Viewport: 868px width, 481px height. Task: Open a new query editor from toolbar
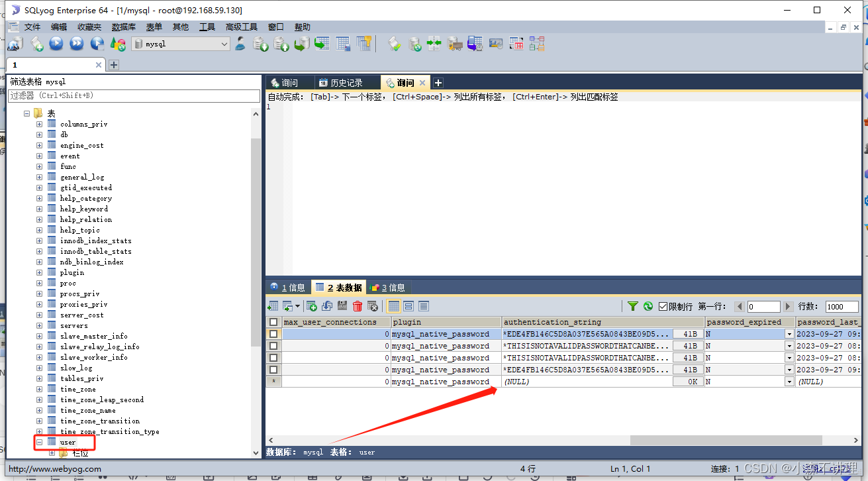click(x=37, y=44)
